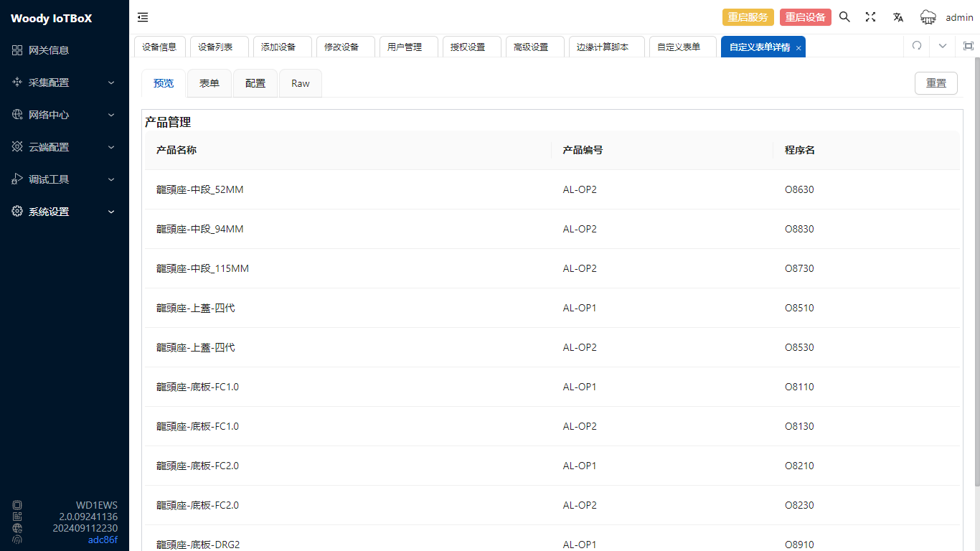Image resolution: width=980 pixels, height=551 pixels.
Task: Click the 重启服务 button
Action: [x=748, y=17]
